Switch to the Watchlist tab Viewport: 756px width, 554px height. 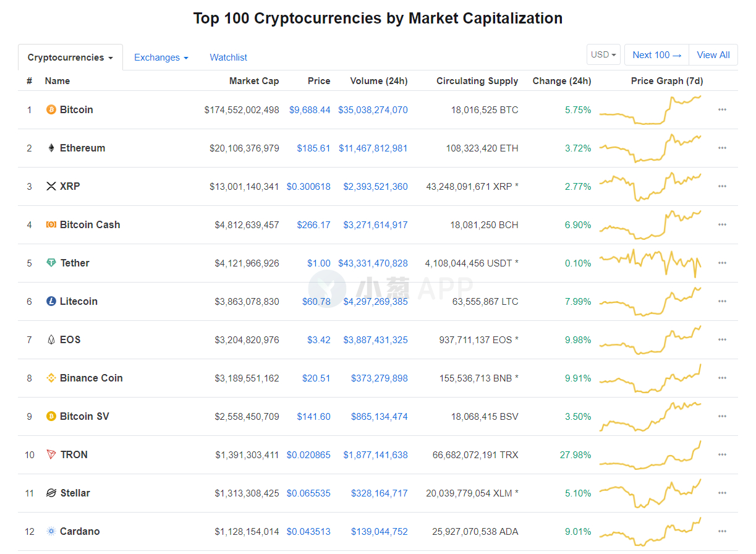(x=229, y=58)
